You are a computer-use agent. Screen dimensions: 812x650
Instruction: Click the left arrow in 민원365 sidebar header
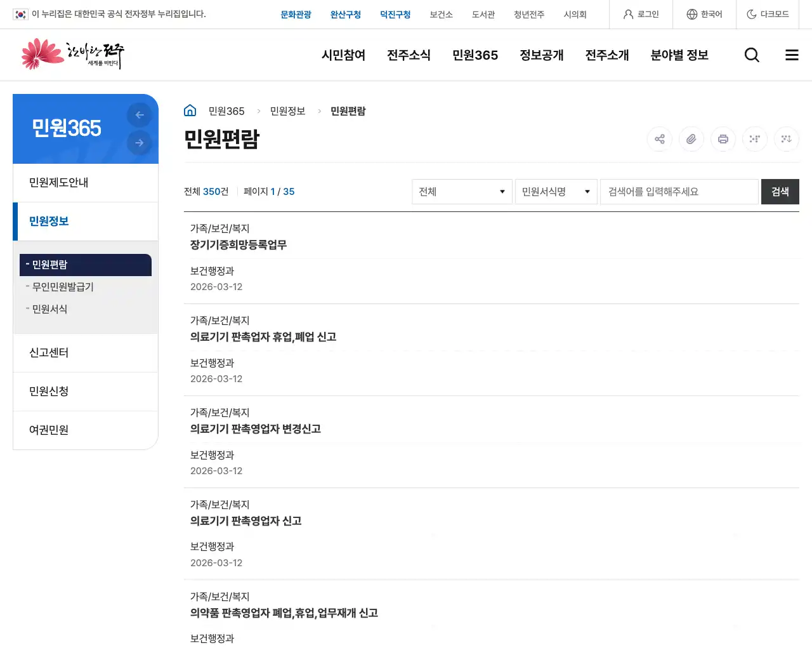coord(140,115)
